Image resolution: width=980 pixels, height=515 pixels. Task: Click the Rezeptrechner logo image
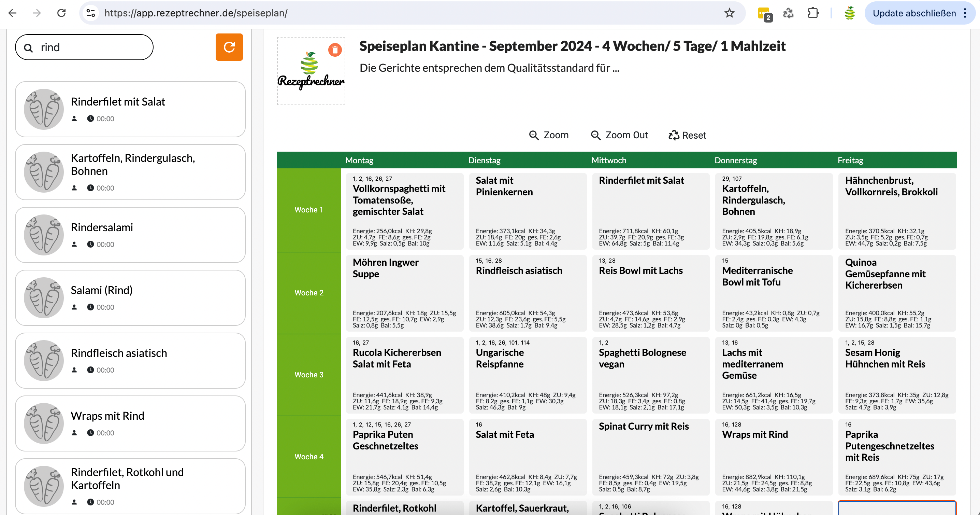(x=311, y=71)
